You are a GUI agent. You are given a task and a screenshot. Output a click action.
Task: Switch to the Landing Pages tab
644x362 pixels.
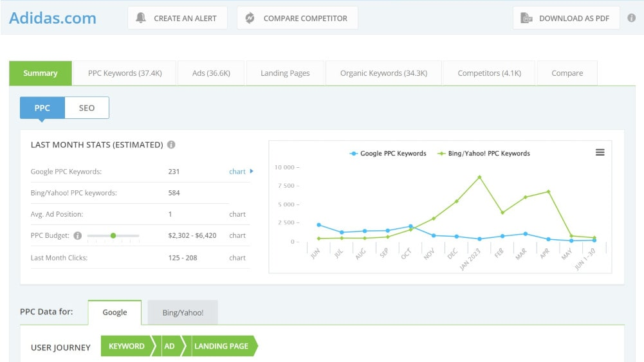point(285,73)
